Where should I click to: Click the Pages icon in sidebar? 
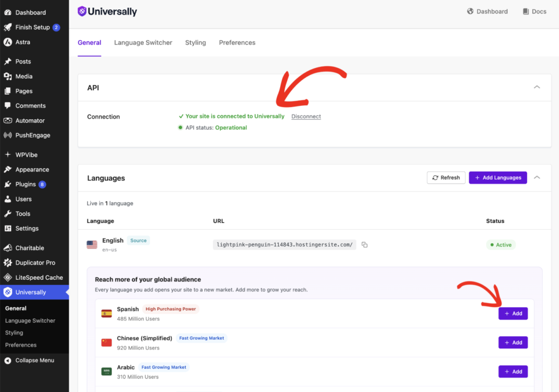8,91
